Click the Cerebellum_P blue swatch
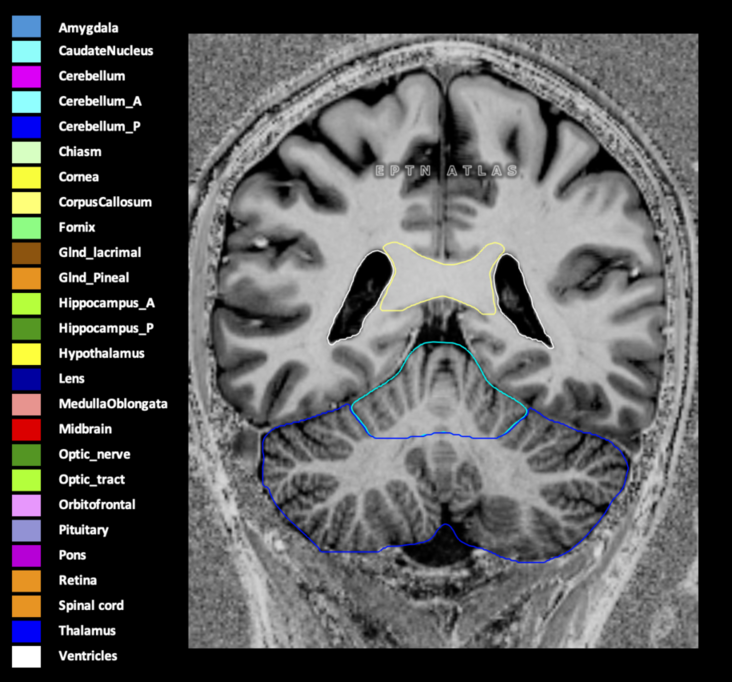 click(x=26, y=127)
